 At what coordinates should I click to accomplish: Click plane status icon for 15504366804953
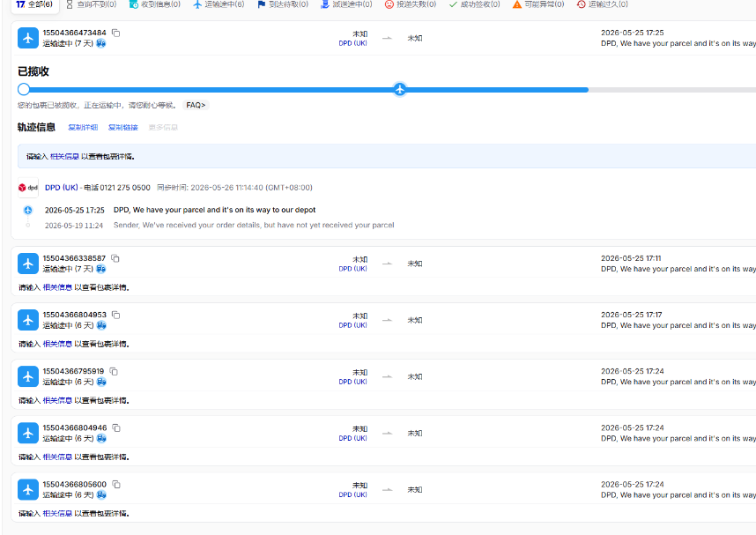[x=28, y=320]
